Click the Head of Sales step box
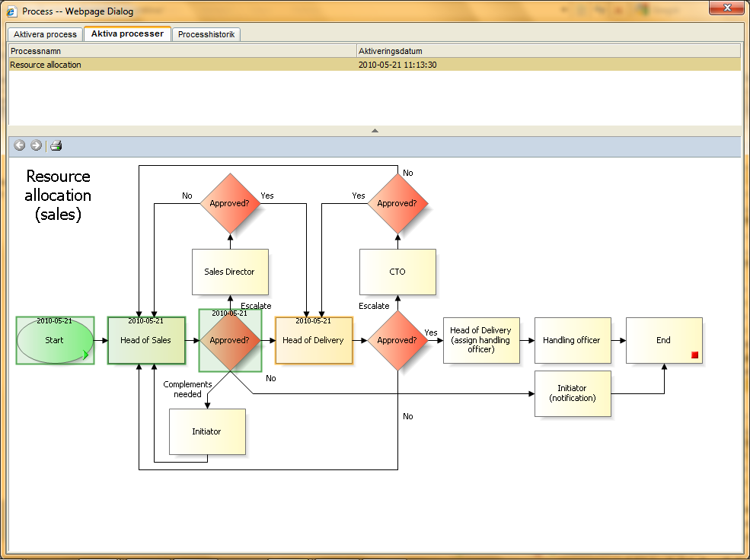The image size is (750, 560). pyautogui.click(x=146, y=340)
